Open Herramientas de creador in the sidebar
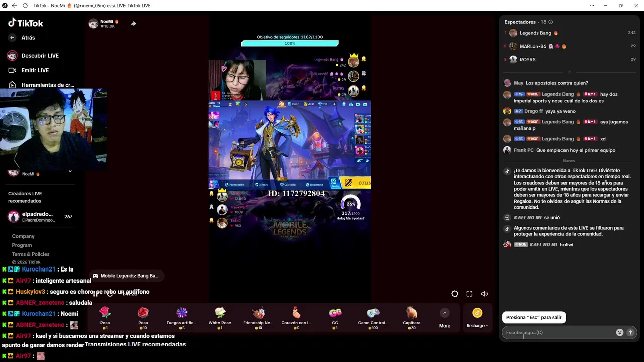This screenshot has height=362, width=644. click(x=41, y=85)
